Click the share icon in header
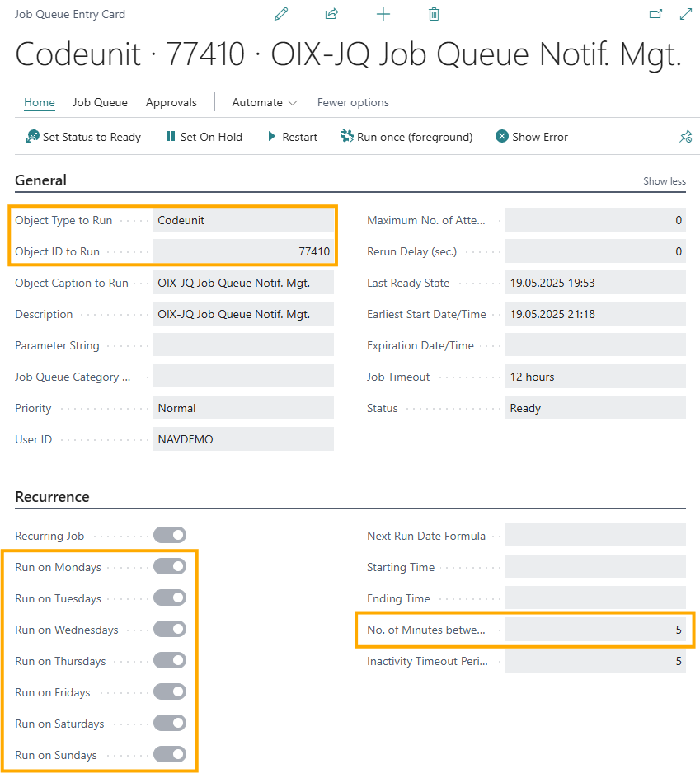Image resolution: width=700 pixels, height=778 pixels. pos(331,14)
